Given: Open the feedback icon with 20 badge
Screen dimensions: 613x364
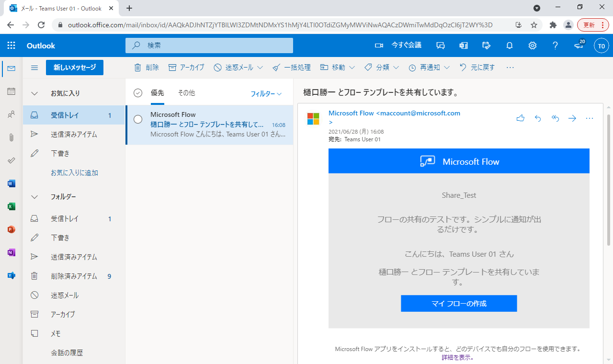Looking at the screenshot, I should (579, 45).
